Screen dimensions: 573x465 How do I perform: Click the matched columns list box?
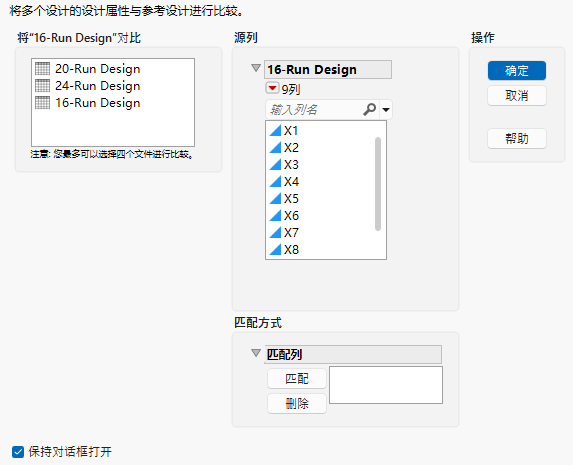tap(386, 385)
